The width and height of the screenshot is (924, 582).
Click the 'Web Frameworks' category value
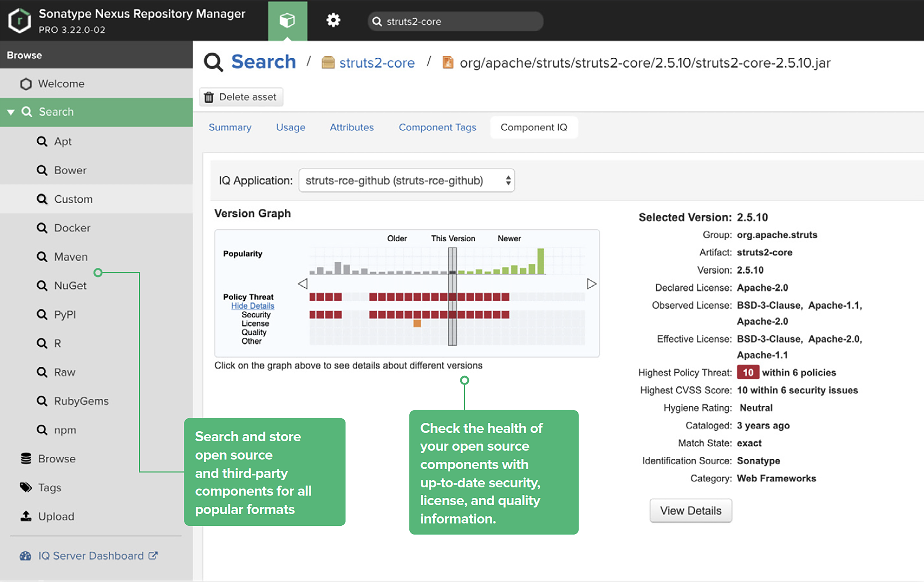pos(776,478)
